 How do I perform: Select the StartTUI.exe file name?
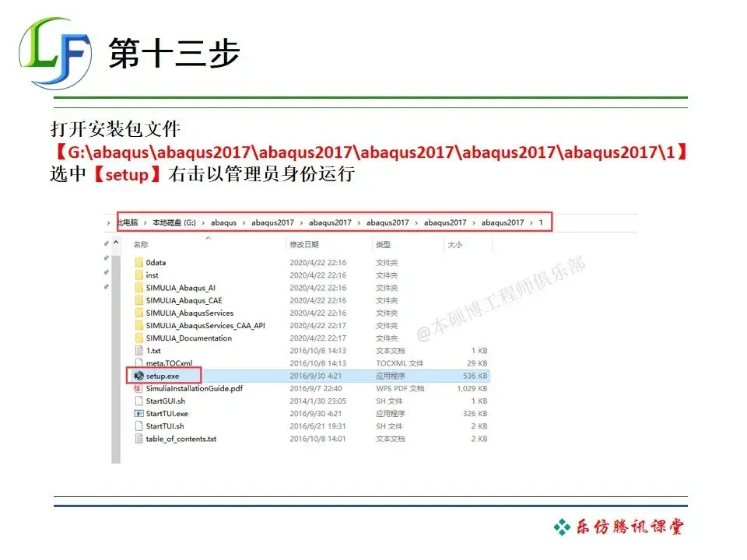167,413
